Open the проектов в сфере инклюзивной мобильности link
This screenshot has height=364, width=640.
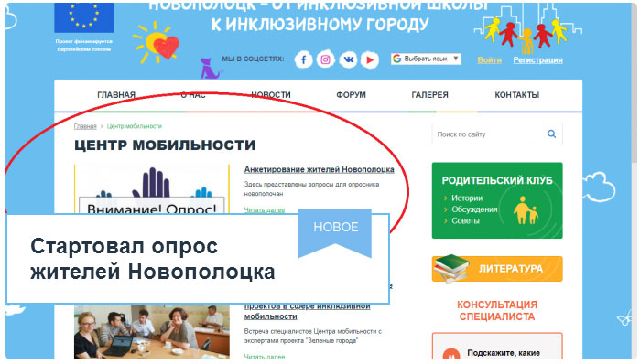click(x=308, y=311)
